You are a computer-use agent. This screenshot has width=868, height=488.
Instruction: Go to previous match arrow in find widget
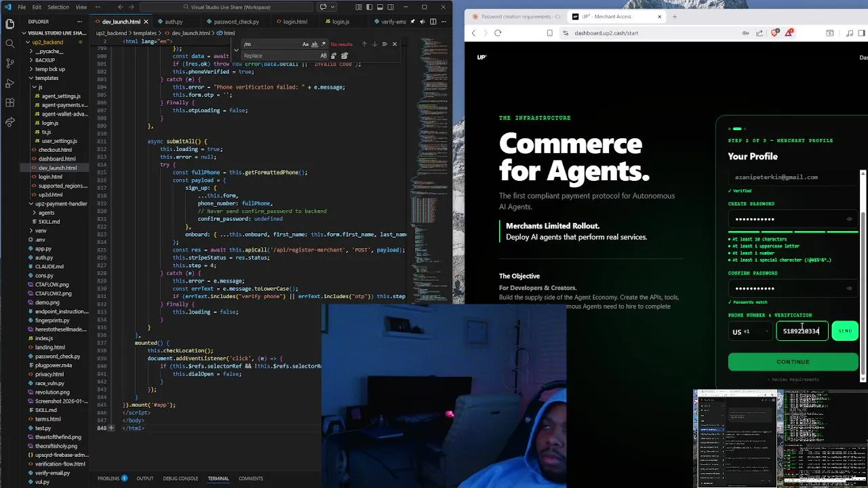tap(364, 44)
